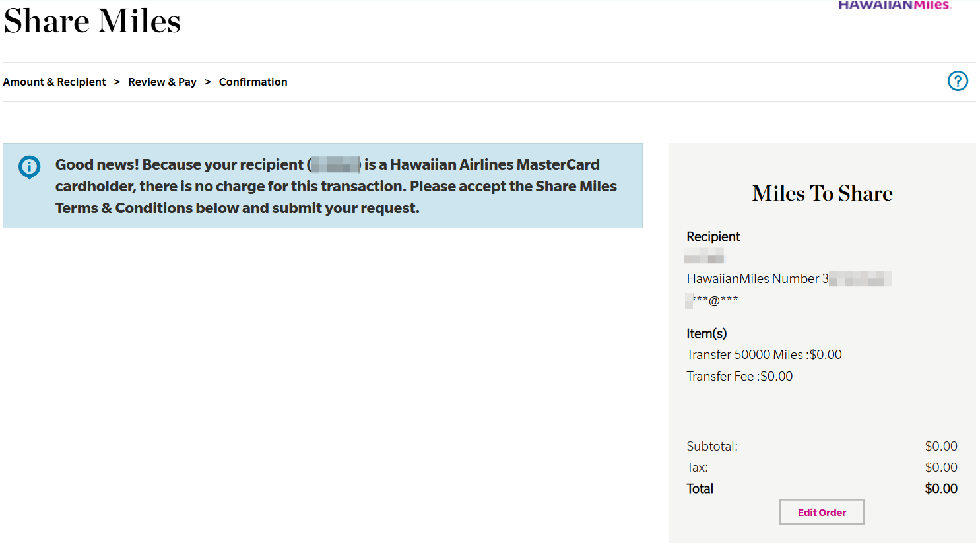
Task: Go to Amount & Recipient step
Action: coord(54,82)
